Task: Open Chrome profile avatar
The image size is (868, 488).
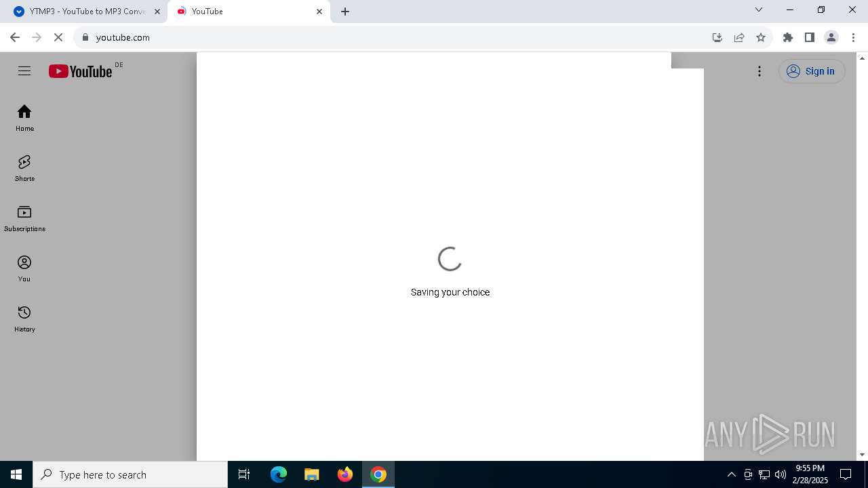Action: click(x=831, y=37)
